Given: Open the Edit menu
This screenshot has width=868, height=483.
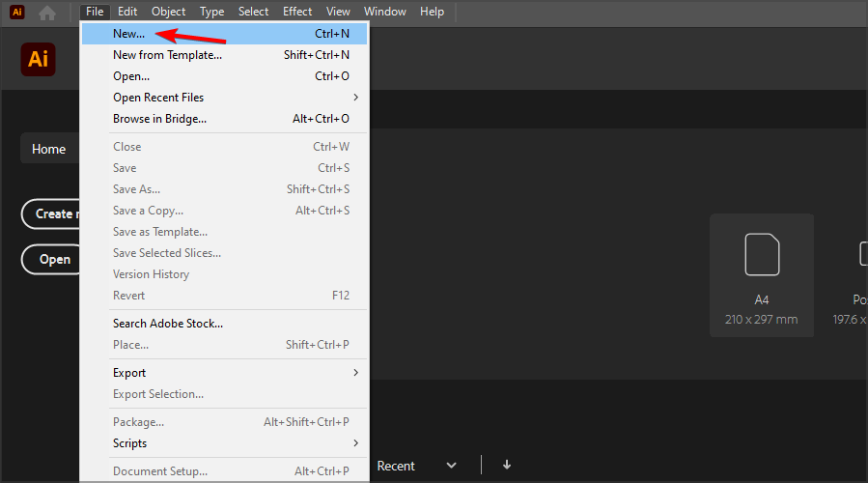Looking at the screenshot, I should point(127,12).
